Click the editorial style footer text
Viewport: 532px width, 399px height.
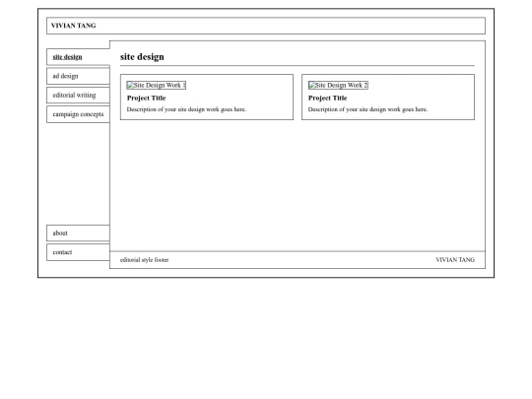pos(144,260)
